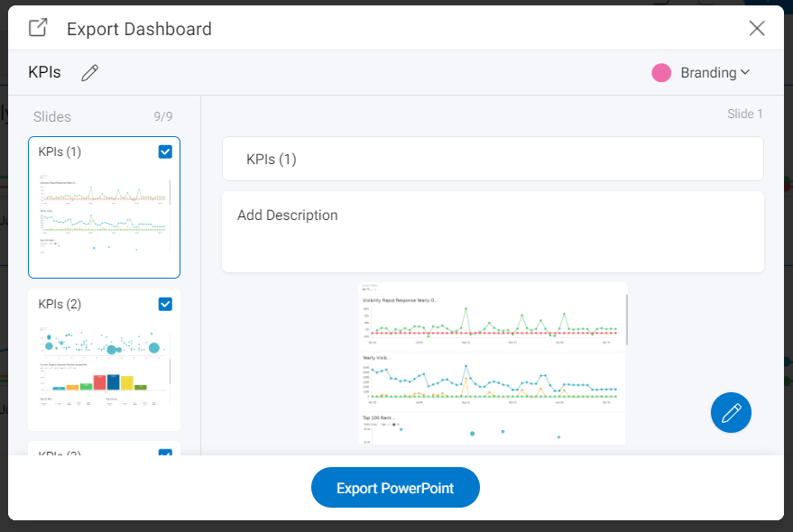This screenshot has width=793, height=532.
Task: Open the Branding dropdown
Action: [x=715, y=73]
